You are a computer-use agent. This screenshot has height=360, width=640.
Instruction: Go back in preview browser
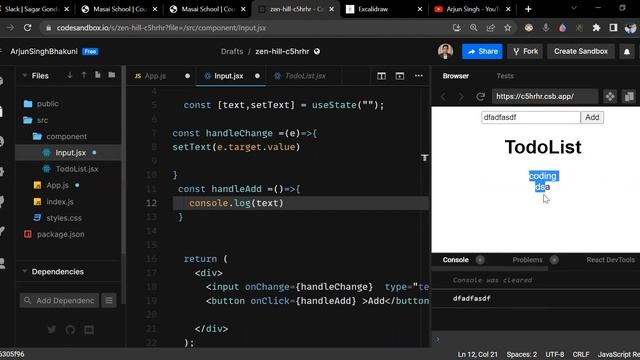[x=444, y=97]
